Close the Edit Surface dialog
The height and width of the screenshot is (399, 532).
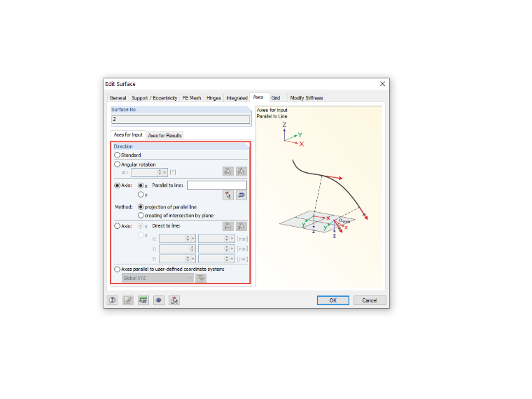tap(382, 84)
